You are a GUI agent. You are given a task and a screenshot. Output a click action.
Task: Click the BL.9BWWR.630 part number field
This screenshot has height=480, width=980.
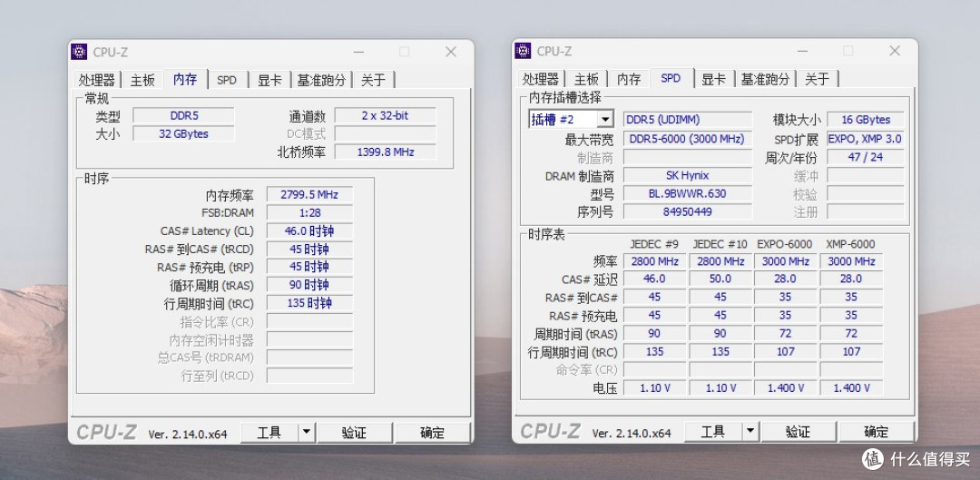click(688, 194)
